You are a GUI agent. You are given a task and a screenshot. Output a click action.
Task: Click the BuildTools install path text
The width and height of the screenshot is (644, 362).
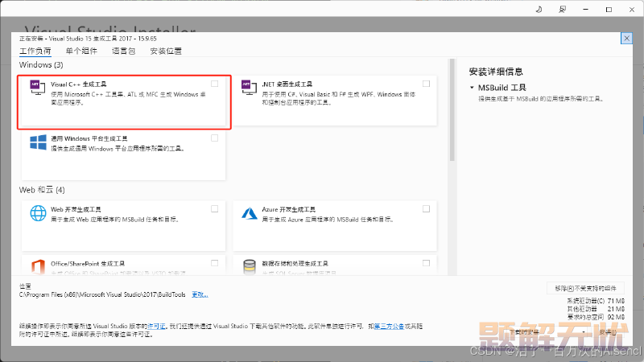[x=102, y=294]
